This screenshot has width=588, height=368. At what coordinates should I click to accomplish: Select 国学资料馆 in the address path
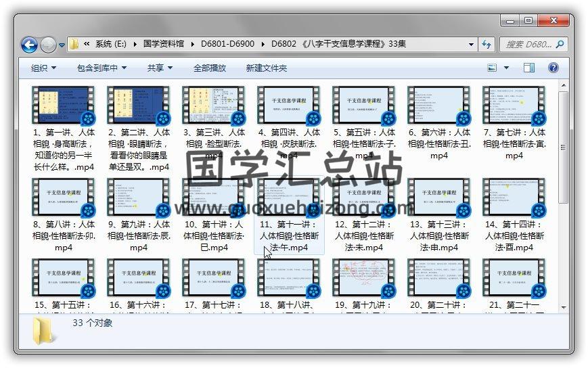click(x=164, y=44)
